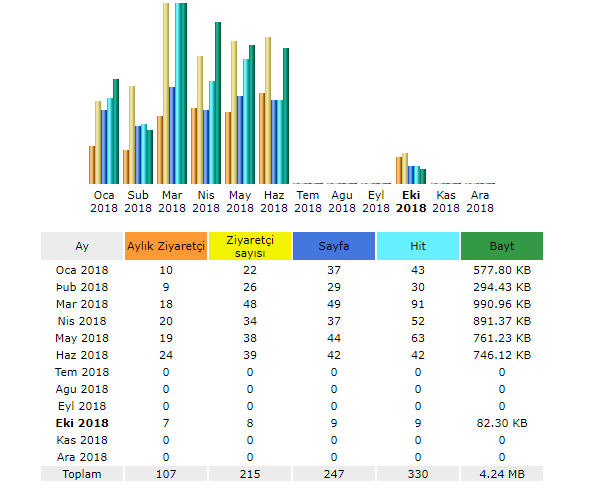This screenshot has height=490, width=591.
Task: Click the yellow Ziyaretçi sayısı header
Action: [x=250, y=246]
